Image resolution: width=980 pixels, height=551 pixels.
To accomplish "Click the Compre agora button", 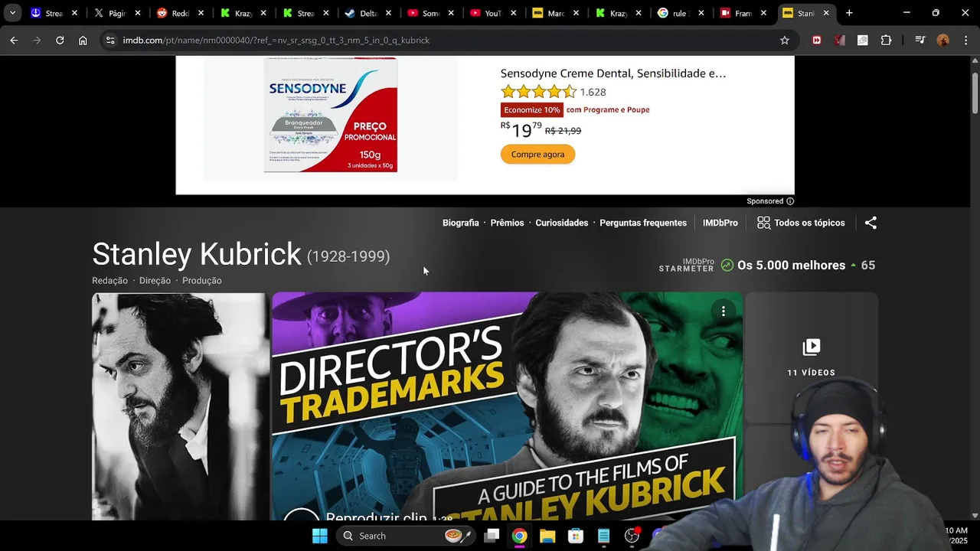I will point(537,154).
